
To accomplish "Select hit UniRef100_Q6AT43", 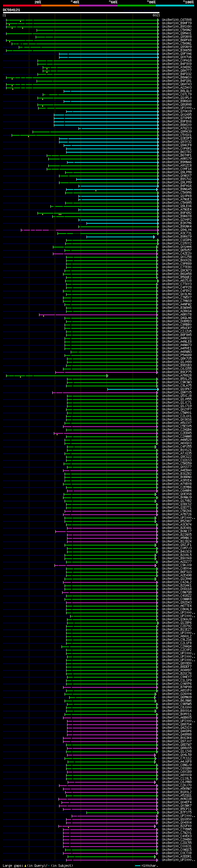I will pos(177,84).
